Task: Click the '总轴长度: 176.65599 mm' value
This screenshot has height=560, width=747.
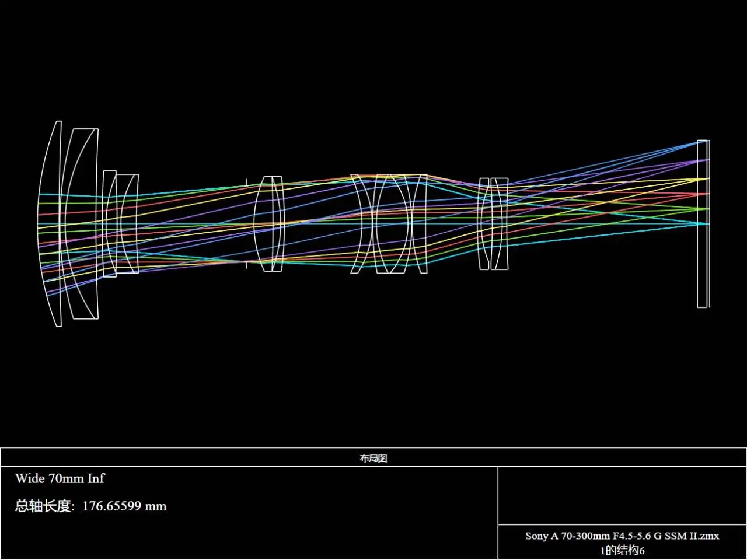Action: coord(90,506)
